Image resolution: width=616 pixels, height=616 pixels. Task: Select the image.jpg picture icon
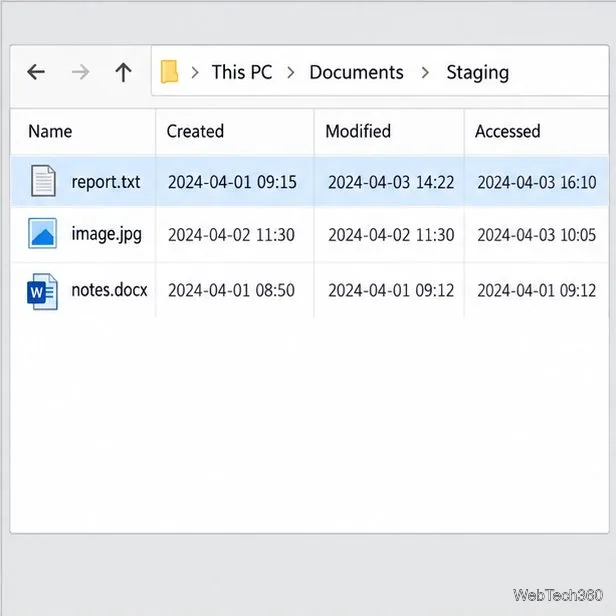[42, 233]
